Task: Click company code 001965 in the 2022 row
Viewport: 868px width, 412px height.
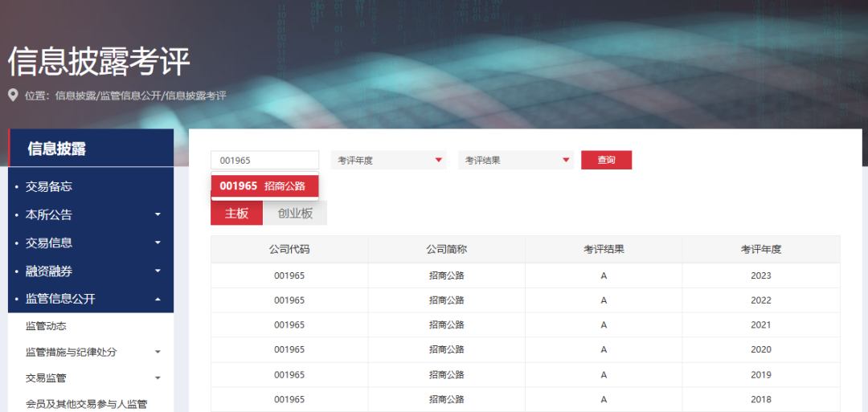Action: click(x=289, y=300)
